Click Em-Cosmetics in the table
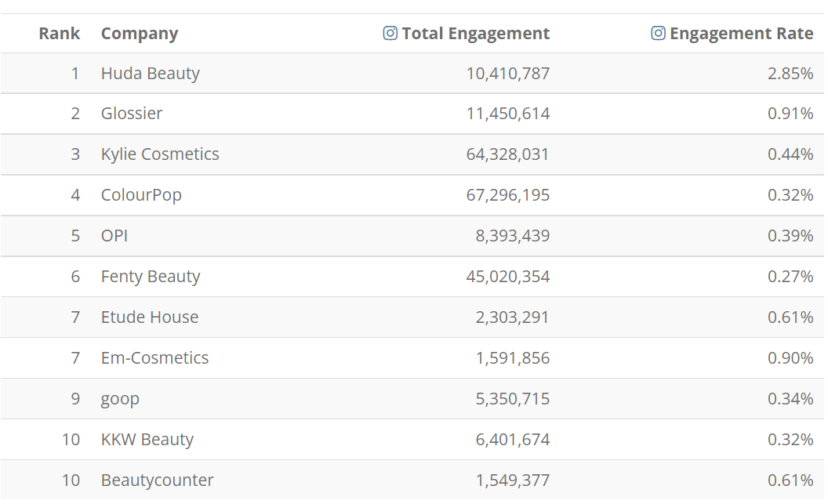Viewport: 828px width, 504px height. point(154,358)
